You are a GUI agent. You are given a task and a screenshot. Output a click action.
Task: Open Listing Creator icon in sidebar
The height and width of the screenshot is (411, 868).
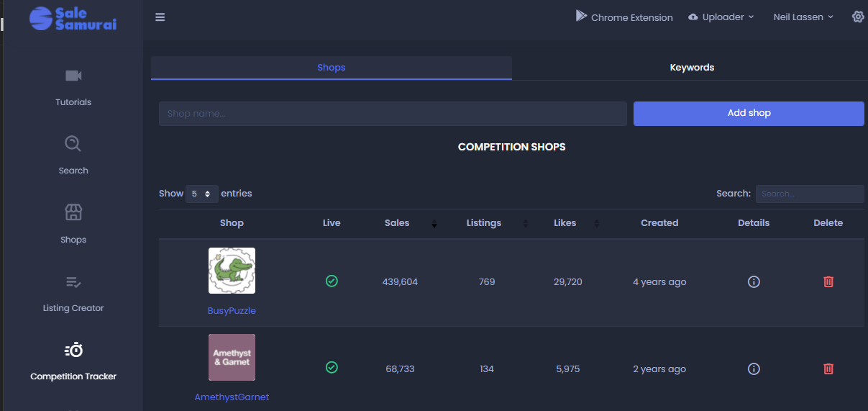pos(73,281)
